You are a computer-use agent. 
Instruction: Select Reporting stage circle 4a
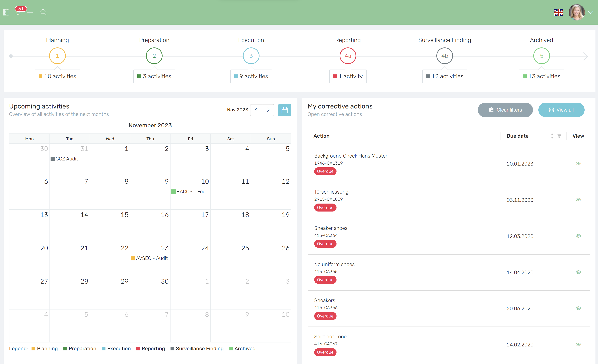coord(348,56)
